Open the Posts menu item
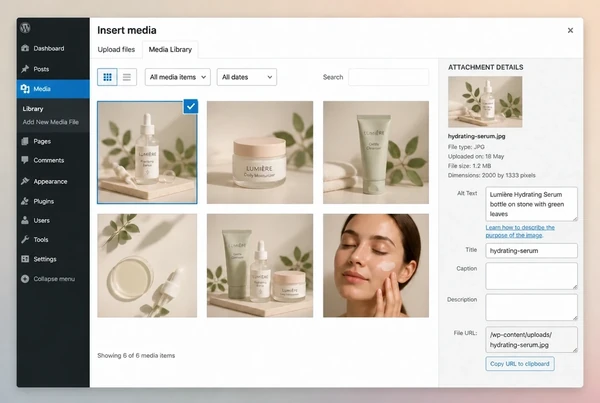600x403 pixels. (x=41, y=69)
